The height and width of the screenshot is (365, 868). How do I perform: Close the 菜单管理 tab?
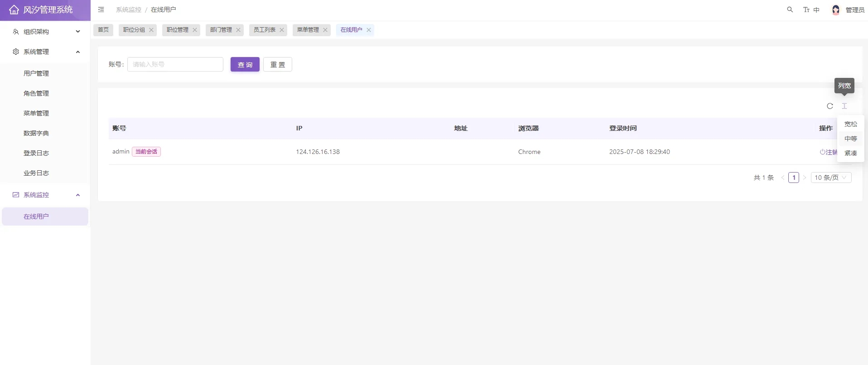pyautogui.click(x=325, y=30)
